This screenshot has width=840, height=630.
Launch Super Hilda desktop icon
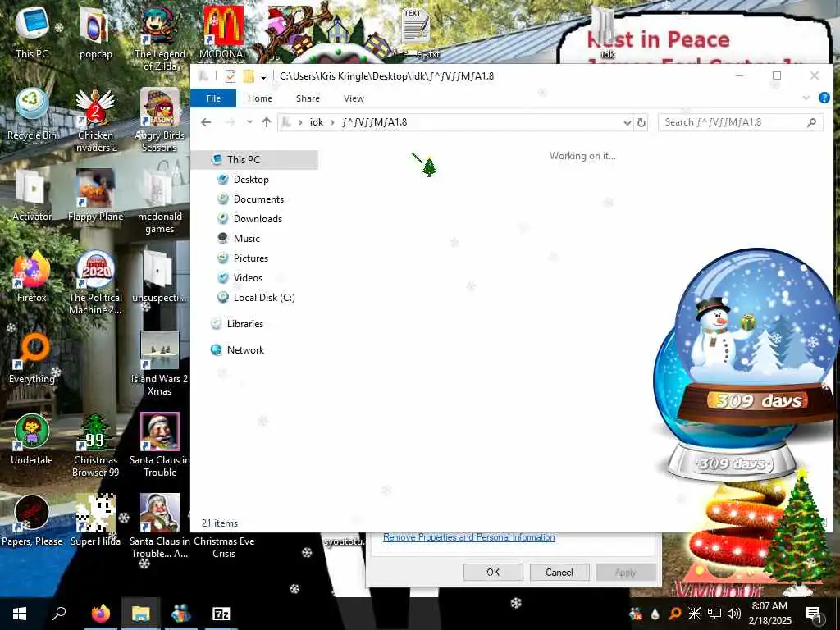(x=95, y=521)
